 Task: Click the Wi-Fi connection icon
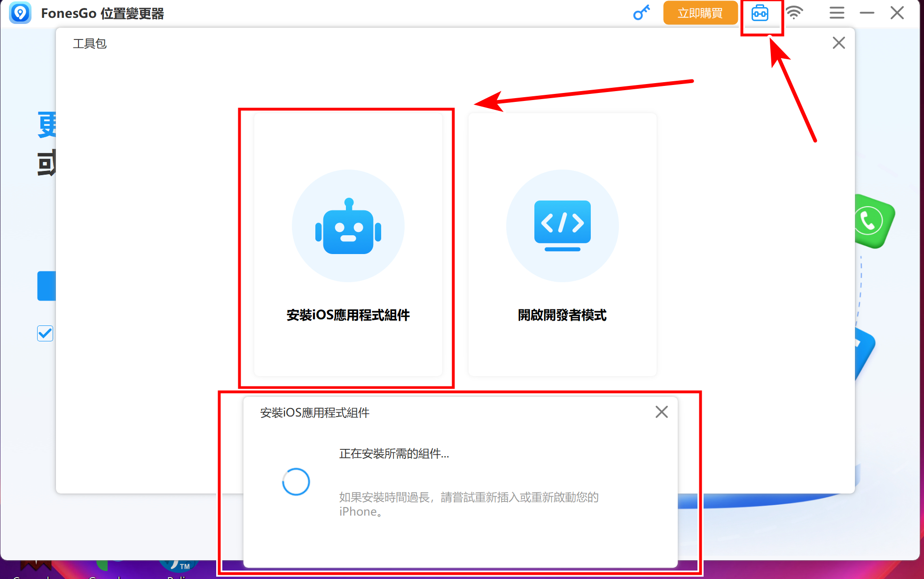(x=794, y=13)
